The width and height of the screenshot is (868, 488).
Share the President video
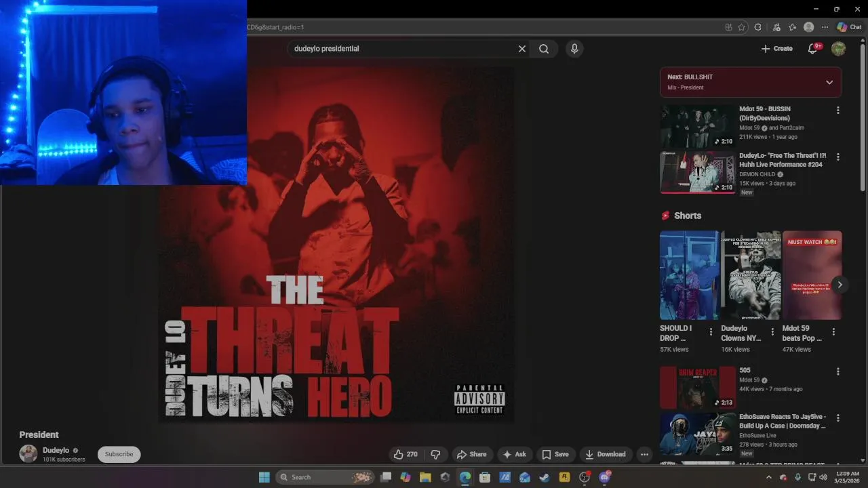pyautogui.click(x=471, y=454)
